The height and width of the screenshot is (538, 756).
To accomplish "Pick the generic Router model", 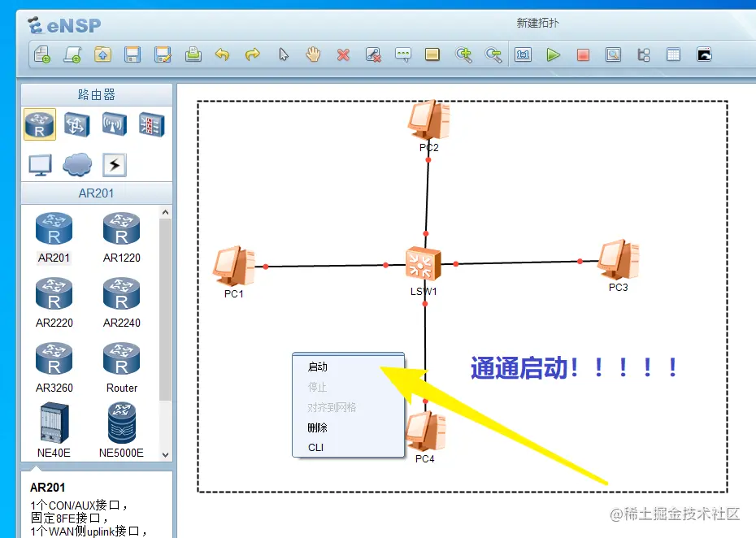I will 121,368.
